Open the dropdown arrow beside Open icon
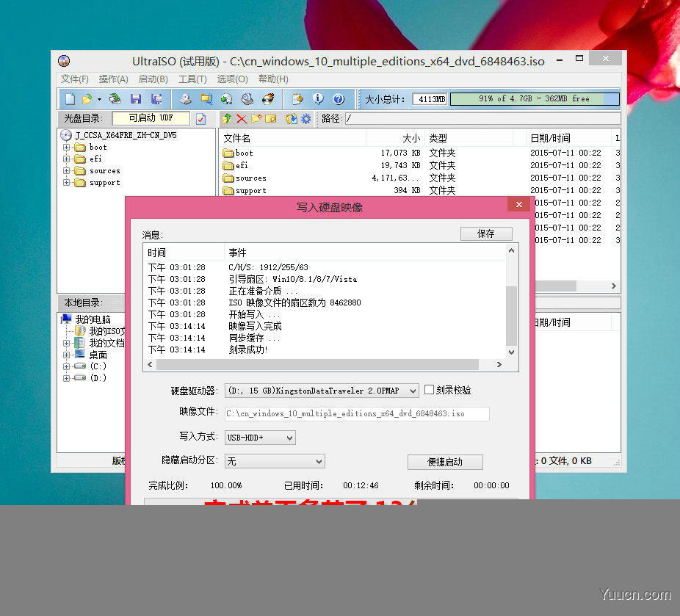This screenshot has width=680, height=616. 99,100
